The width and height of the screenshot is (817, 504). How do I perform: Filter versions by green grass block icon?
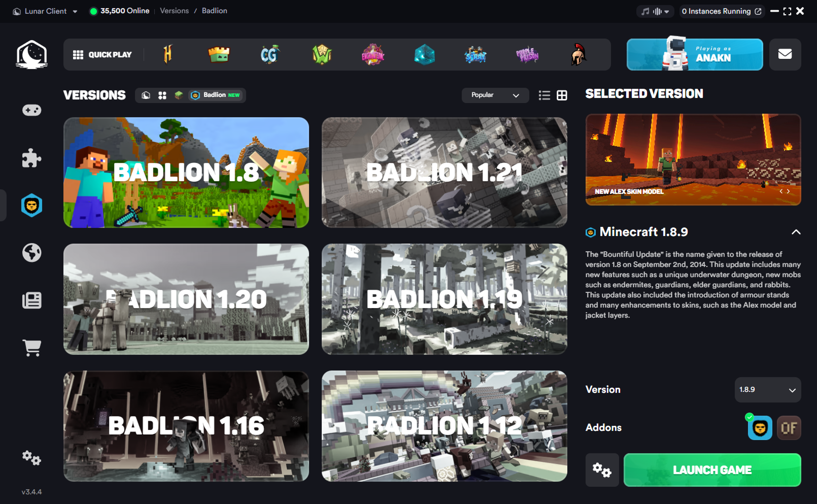tap(179, 95)
